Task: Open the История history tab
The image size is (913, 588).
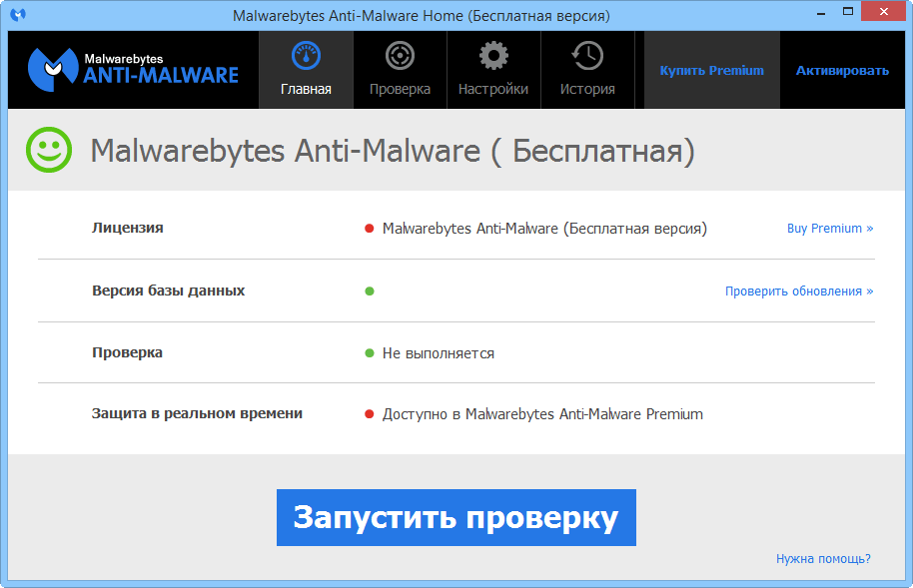Action: click(587, 70)
